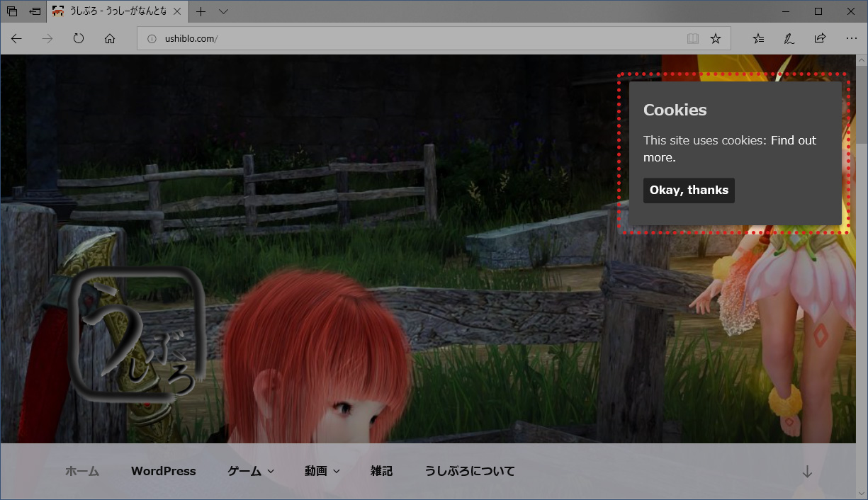Open a new tab with plus button

click(201, 11)
